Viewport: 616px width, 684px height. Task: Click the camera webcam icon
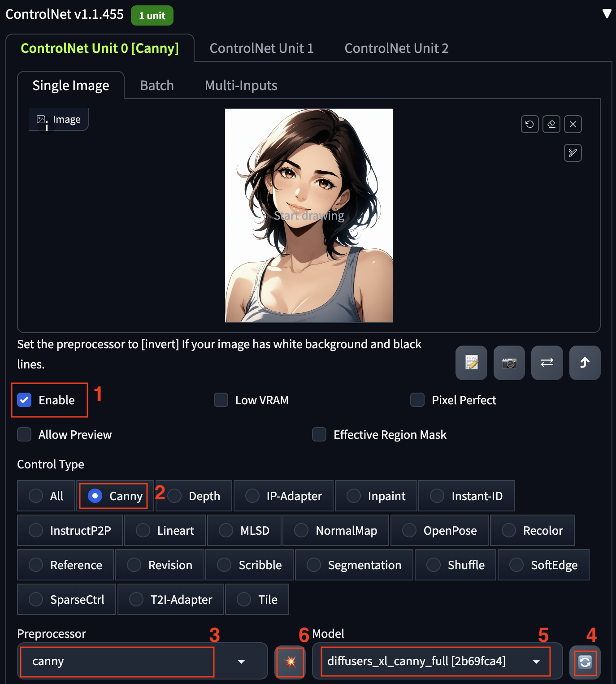tap(509, 363)
